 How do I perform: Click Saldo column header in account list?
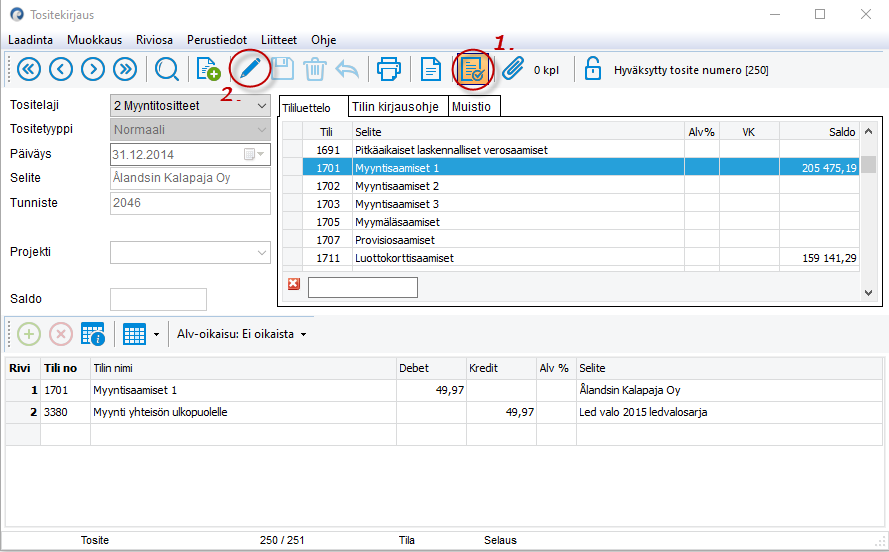coord(819,131)
